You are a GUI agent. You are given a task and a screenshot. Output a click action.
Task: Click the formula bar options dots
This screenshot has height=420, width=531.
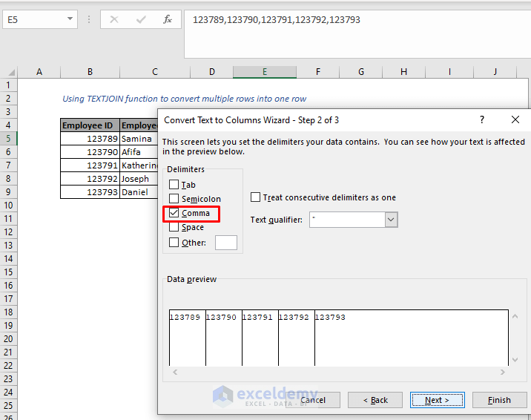[x=89, y=19]
